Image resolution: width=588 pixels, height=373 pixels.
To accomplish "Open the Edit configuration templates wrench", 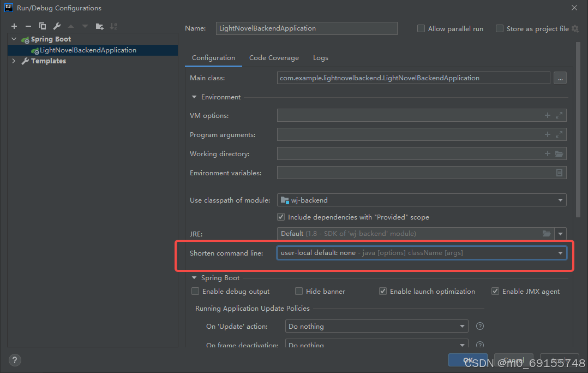I will click(x=57, y=26).
